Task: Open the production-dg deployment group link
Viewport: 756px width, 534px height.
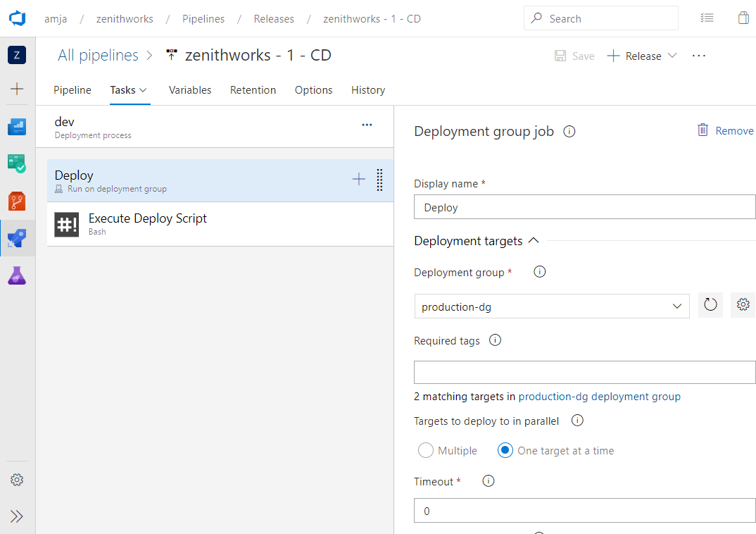Action: (599, 396)
